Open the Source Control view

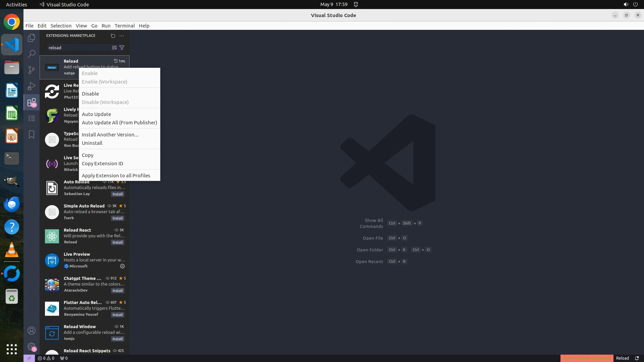[32, 70]
